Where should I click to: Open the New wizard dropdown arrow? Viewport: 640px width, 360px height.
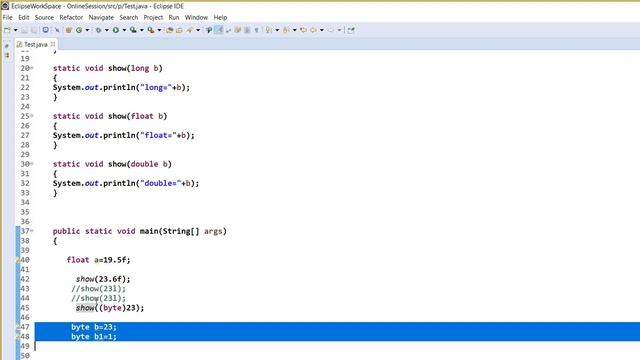point(16,30)
